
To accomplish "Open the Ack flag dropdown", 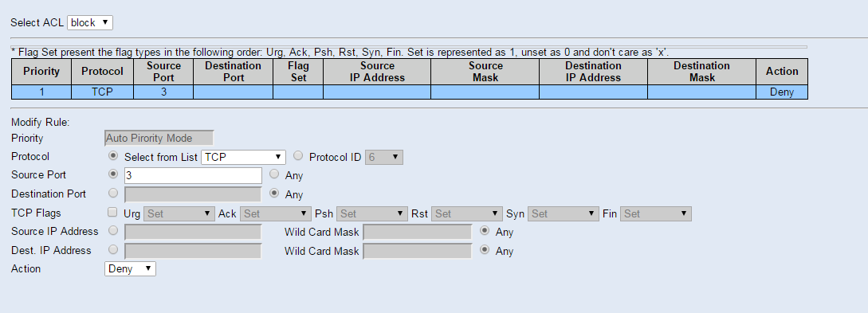I will [x=276, y=213].
